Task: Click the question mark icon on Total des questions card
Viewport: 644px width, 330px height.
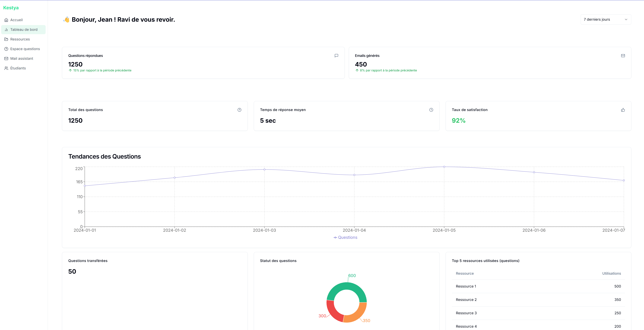Action: [239, 110]
